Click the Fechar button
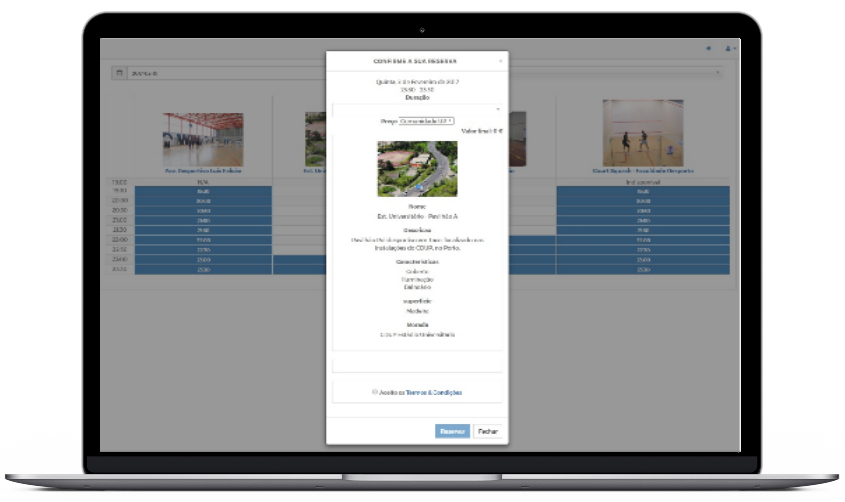This screenshot has width=845, height=502. click(487, 431)
